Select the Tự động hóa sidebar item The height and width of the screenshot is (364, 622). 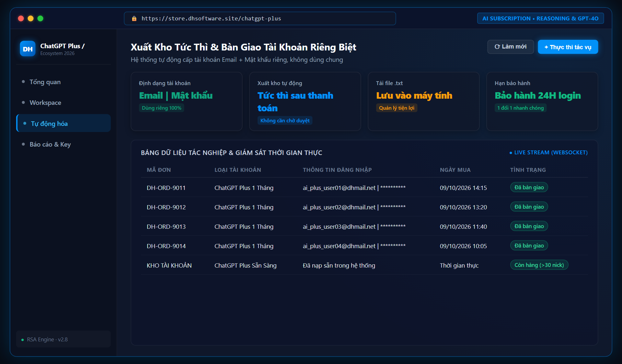(63, 123)
